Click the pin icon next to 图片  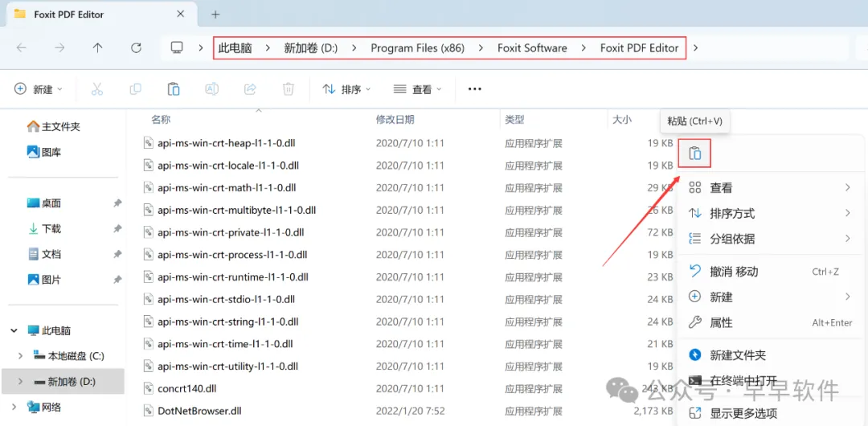[x=117, y=280]
